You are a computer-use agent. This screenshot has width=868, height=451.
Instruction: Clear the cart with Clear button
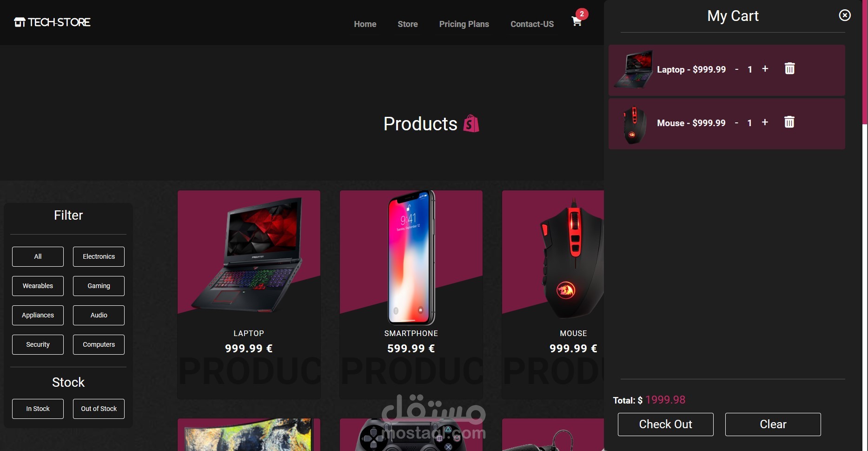773,424
